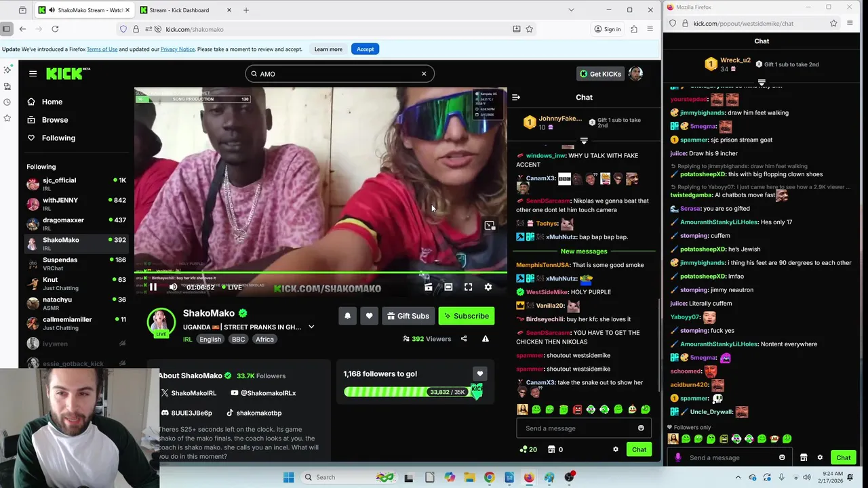Select the English tag
This screenshot has width=868, height=488.
click(210, 340)
